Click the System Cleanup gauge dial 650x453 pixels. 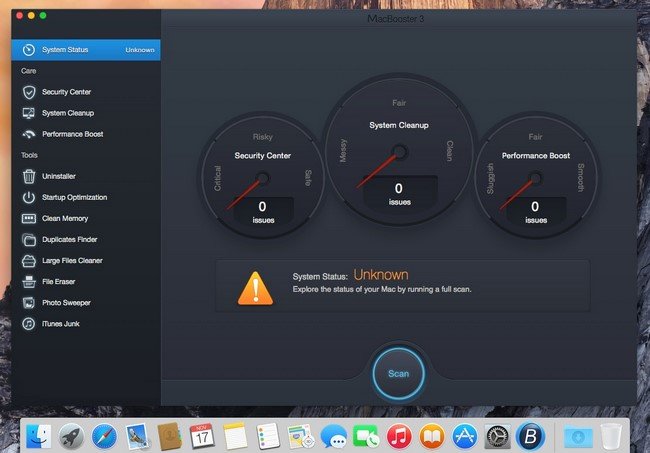[399, 150]
